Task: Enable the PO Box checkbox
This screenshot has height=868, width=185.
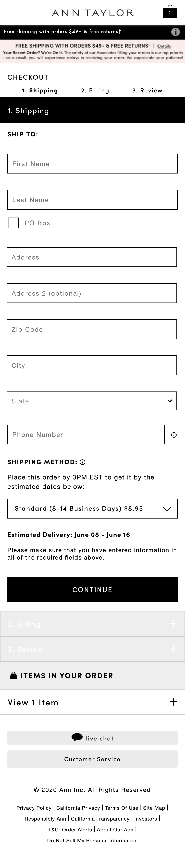Action: [x=13, y=223]
